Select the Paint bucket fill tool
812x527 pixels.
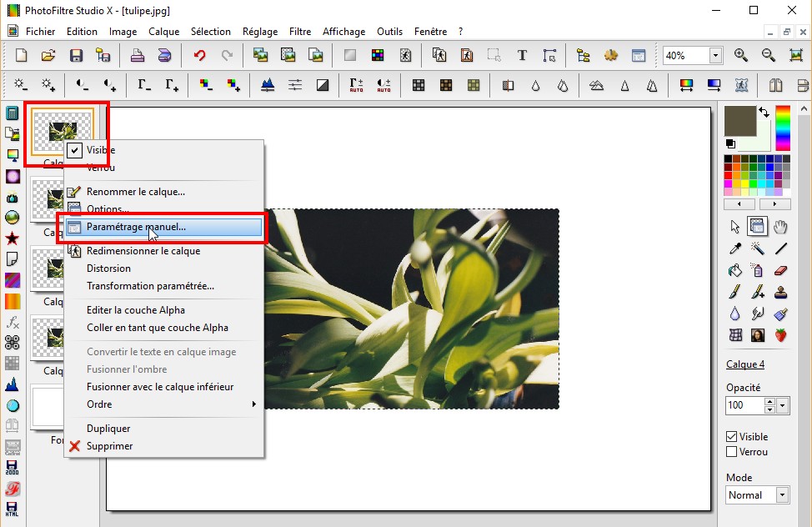(x=735, y=270)
